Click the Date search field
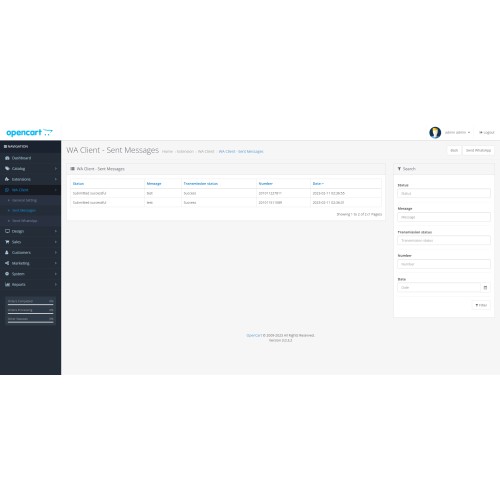This screenshot has height=500, width=500. 439,287
